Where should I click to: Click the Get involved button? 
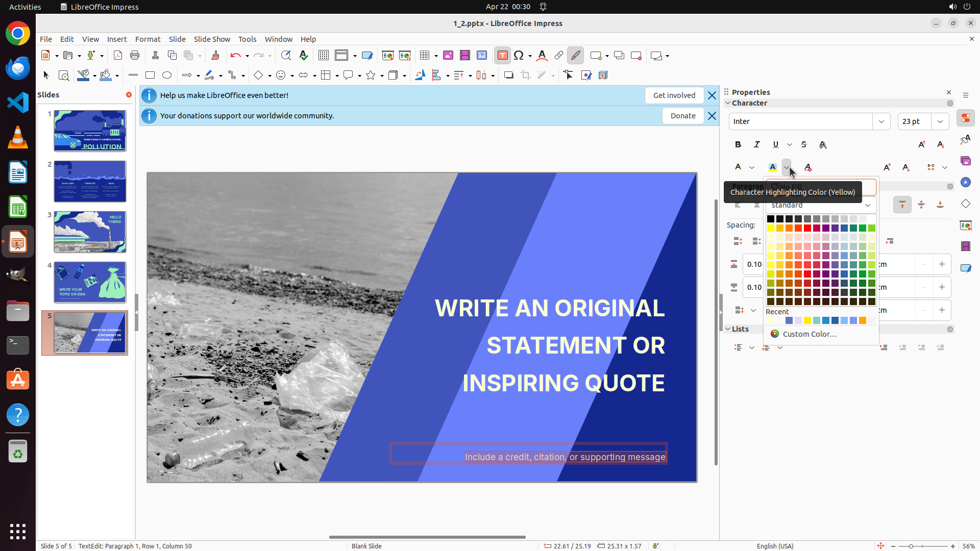pos(674,95)
